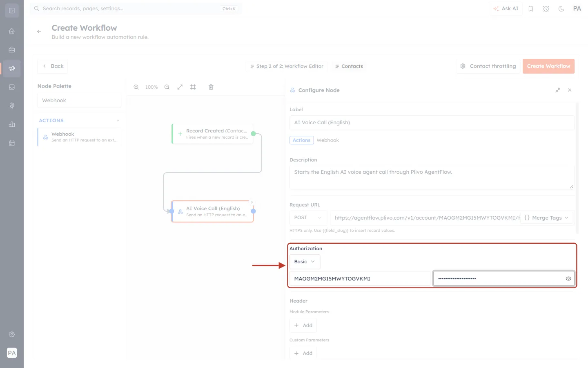Open the POST method dropdown
The image size is (588, 368).
[308, 218]
